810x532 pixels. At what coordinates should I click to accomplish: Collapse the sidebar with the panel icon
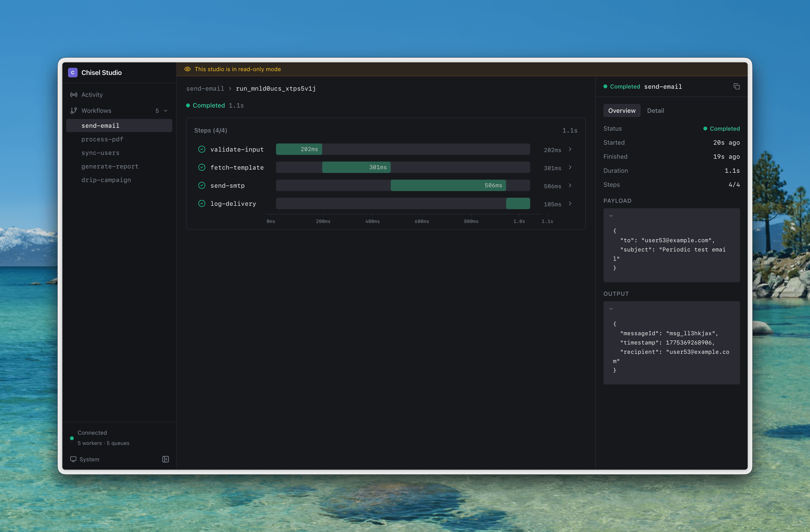(165, 459)
